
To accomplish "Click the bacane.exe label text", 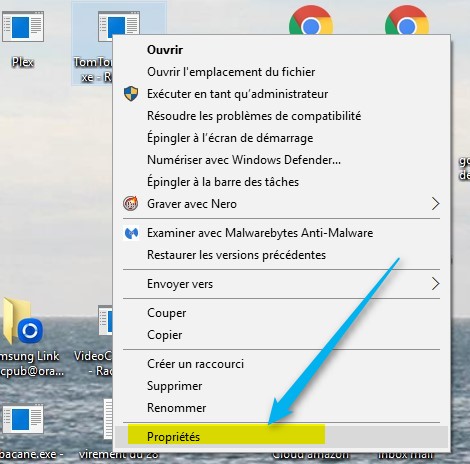I will pos(32,454).
